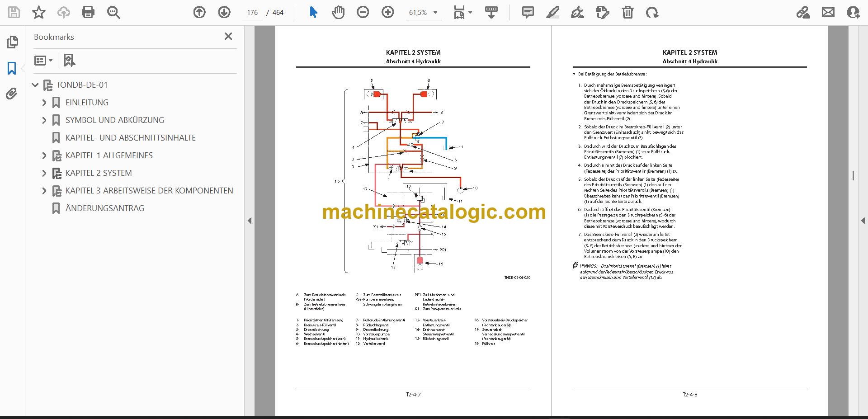The width and height of the screenshot is (868, 419).
Task: Close the Bookmarks panel
Action: click(x=228, y=36)
